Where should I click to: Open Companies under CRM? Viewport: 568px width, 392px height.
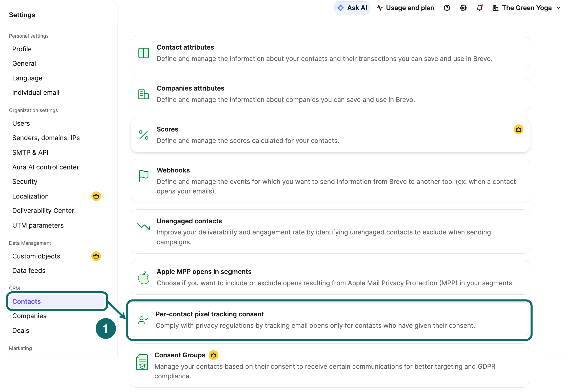[29, 316]
